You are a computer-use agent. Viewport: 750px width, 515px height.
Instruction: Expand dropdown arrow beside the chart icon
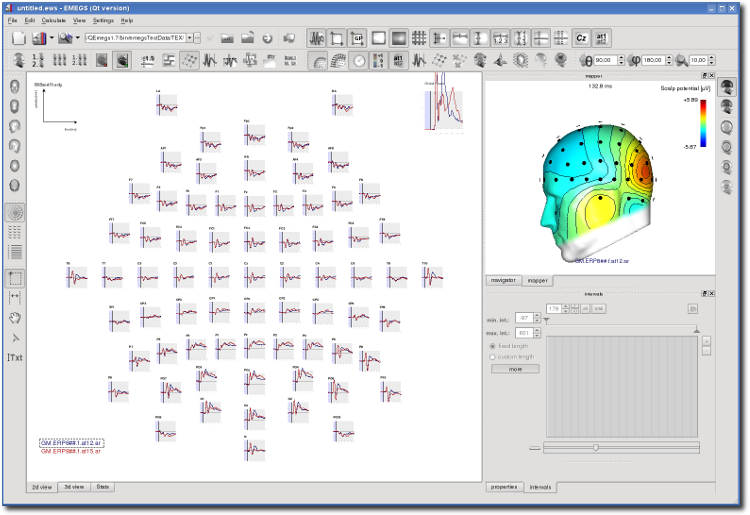(x=51, y=38)
